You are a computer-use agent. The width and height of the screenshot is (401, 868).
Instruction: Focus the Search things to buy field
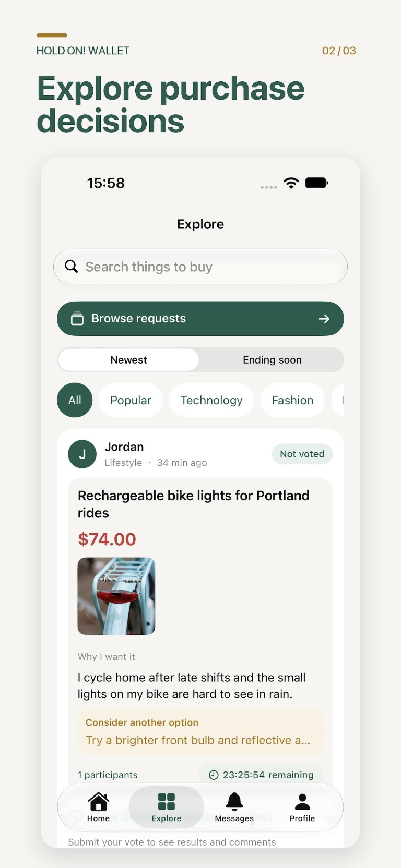200,267
